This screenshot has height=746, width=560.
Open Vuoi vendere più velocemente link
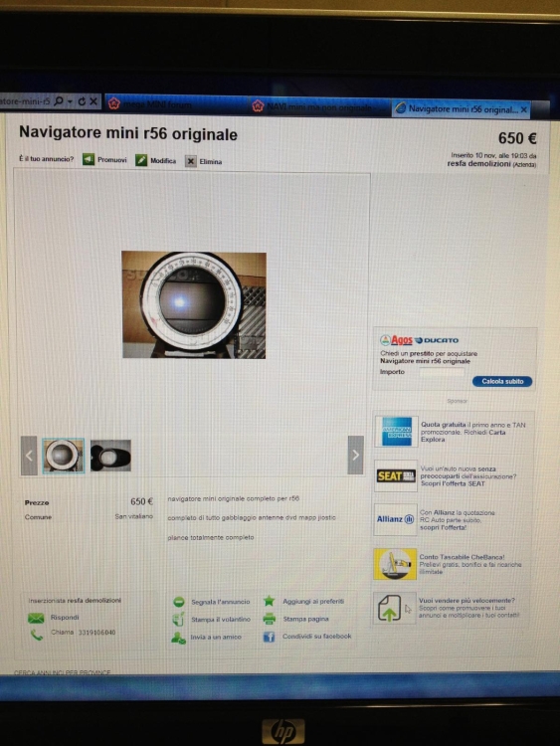(467, 601)
